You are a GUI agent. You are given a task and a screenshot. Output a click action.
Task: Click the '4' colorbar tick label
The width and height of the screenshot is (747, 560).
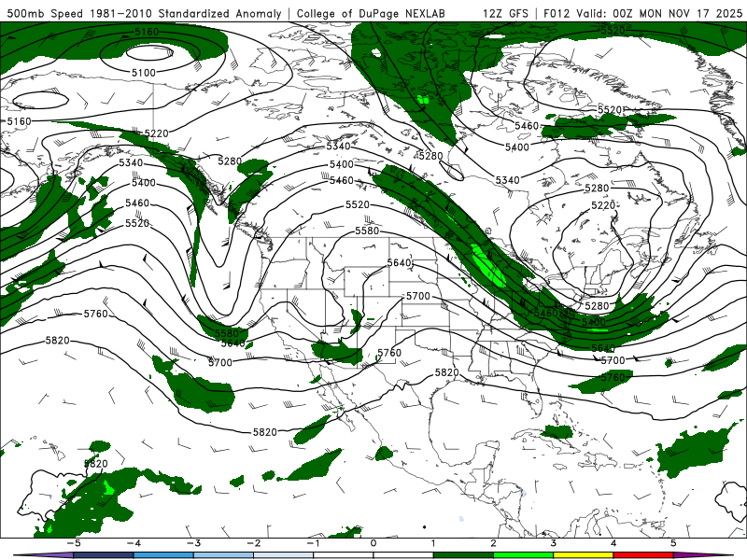click(613, 543)
